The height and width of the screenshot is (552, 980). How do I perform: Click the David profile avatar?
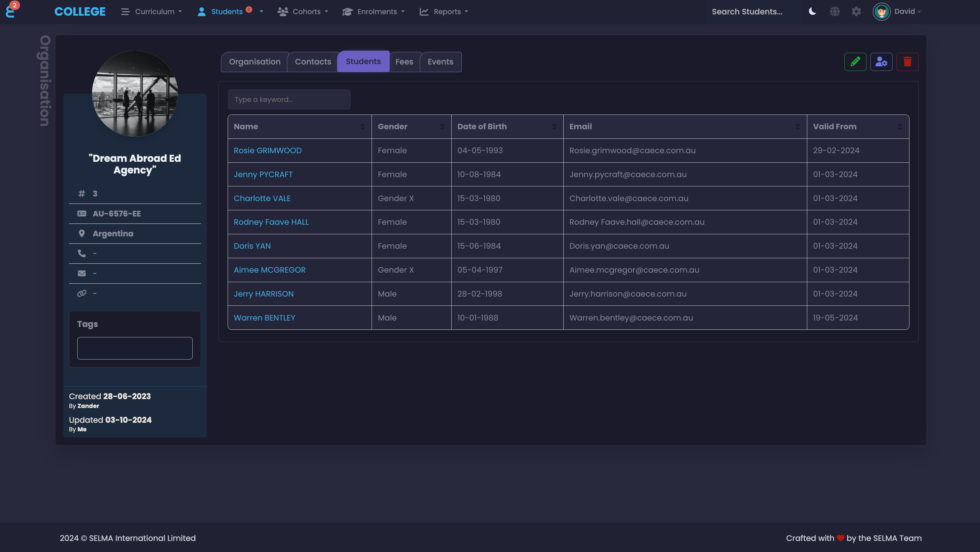881,11
